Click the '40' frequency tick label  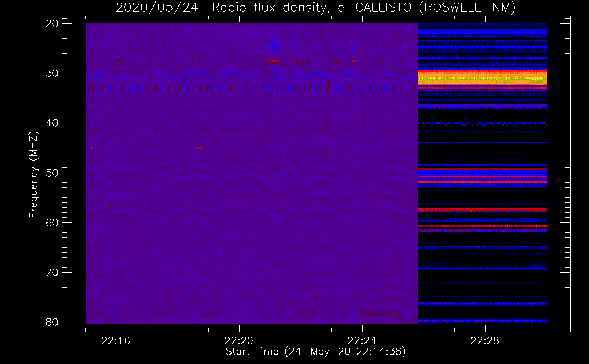tap(52, 123)
